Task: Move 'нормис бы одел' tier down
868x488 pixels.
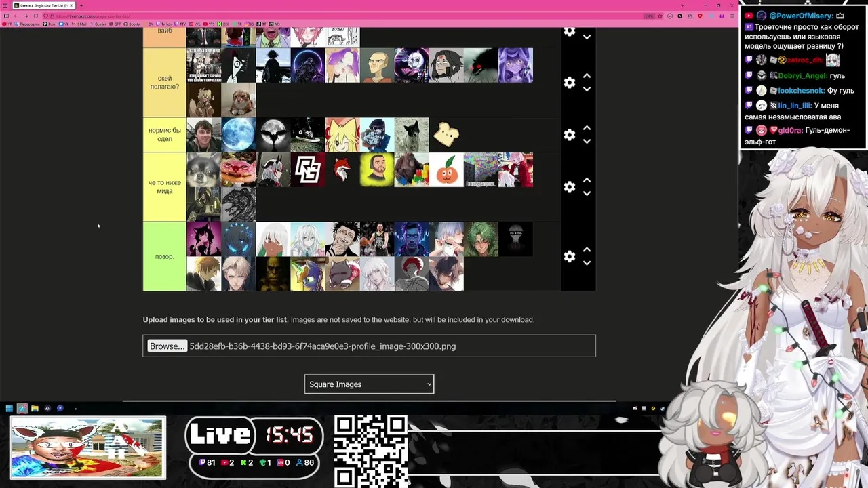Action: (587, 141)
